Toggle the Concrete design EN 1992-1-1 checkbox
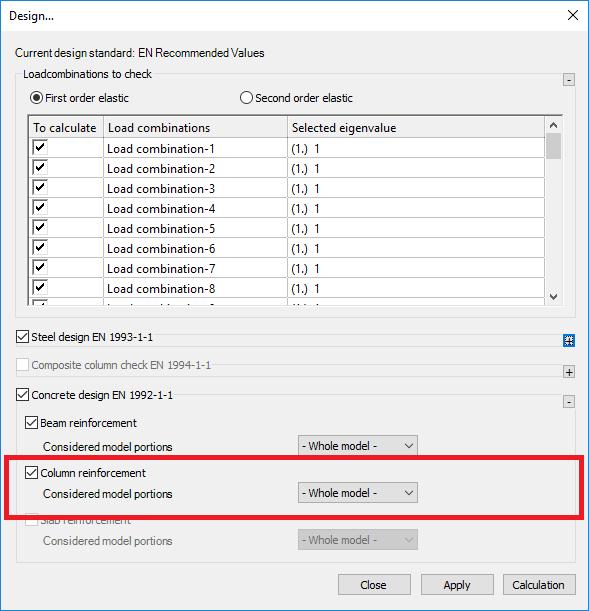 point(23,395)
